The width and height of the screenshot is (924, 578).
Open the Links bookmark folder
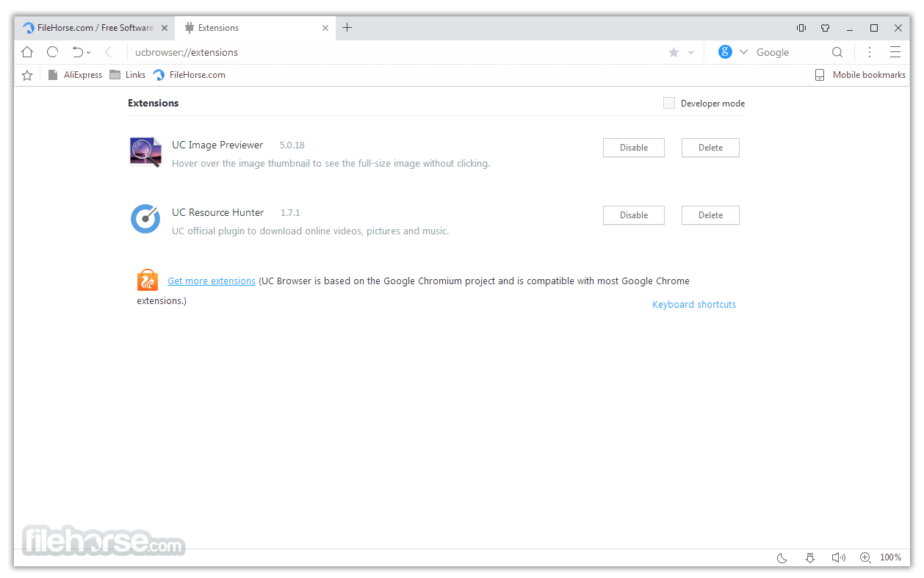pyautogui.click(x=127, y=75)
